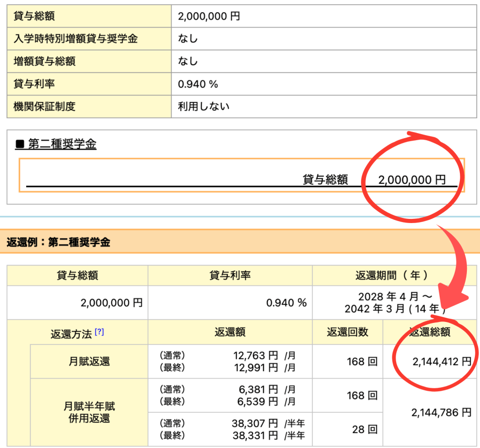480x448 pixels.
Task: Click the [?] help link beside 返還方法
Action: tap(99, 332)
